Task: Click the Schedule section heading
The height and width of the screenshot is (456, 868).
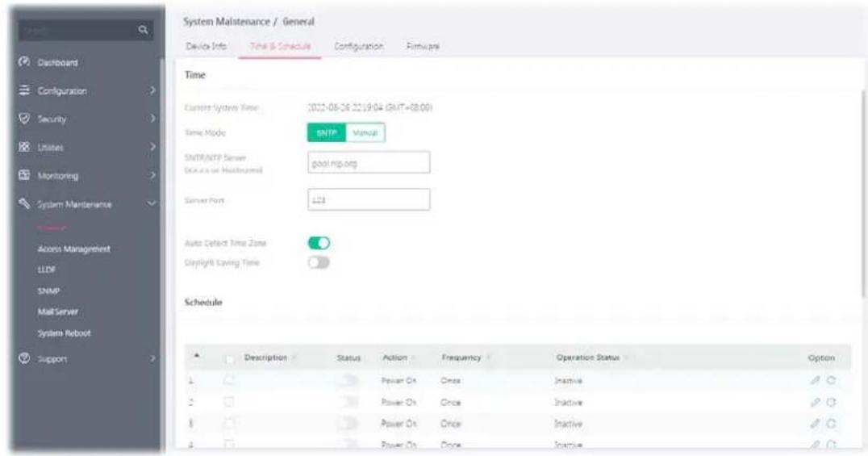Action: tap(203, 302)
